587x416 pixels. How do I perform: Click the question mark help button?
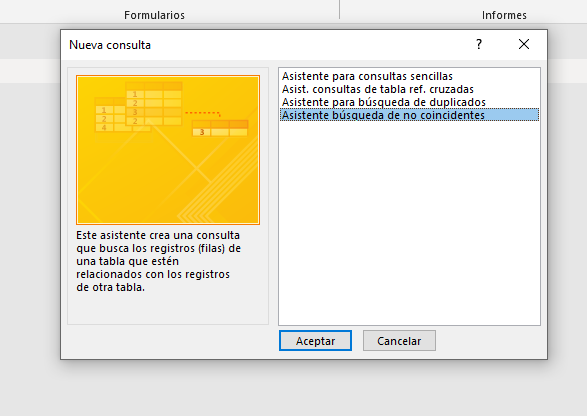[x=479, y=45]
